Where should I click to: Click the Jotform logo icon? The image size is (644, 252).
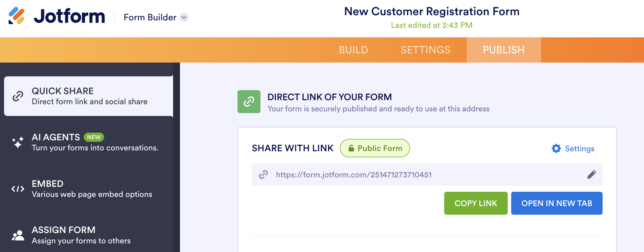[16, 16]
